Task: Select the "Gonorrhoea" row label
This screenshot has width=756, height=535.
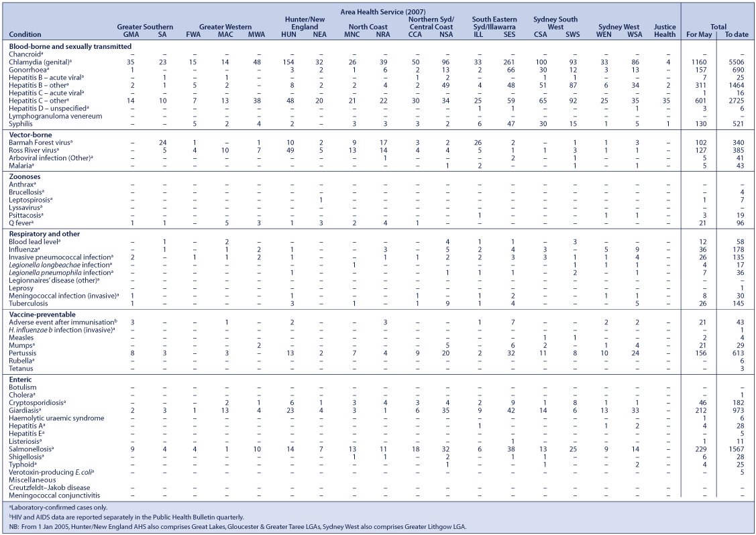Action: tap(28, 70)
